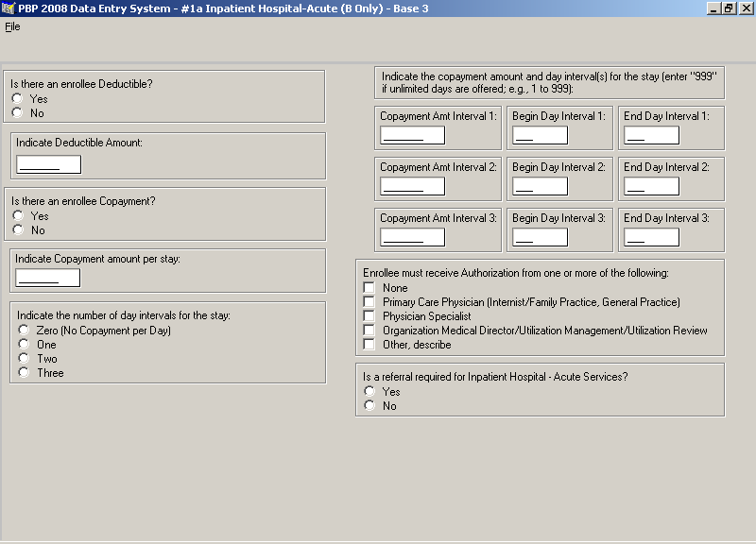Select Yes for referral required
Image resolution: width=756 pixels, height=544 pixels.
coord(369,391)
